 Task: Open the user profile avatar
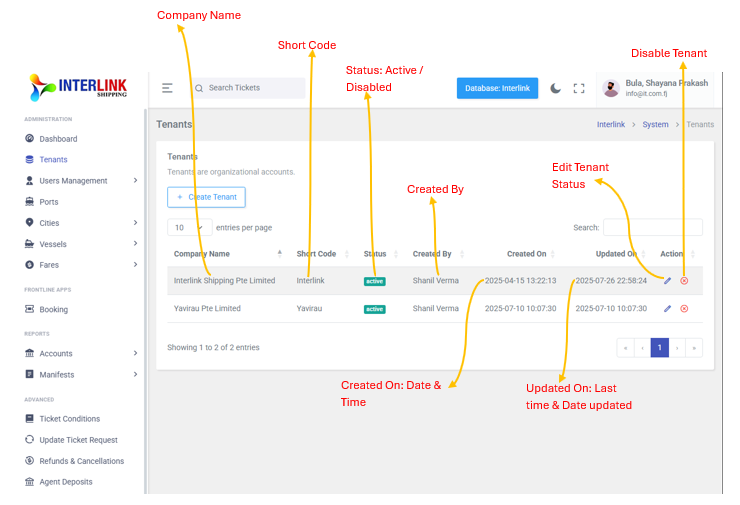(x=610, y=88)
